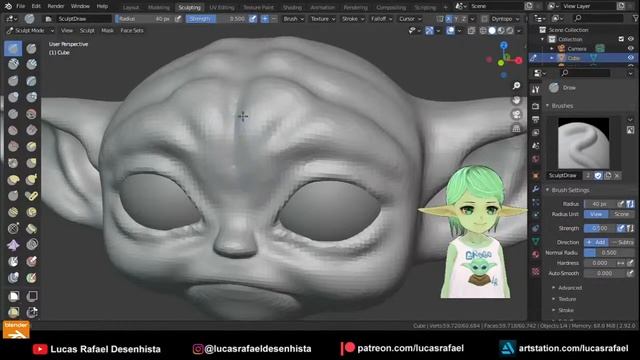Open the File menu
The height and width of the screenshot is (360, 640).
[x=20, y=6]
